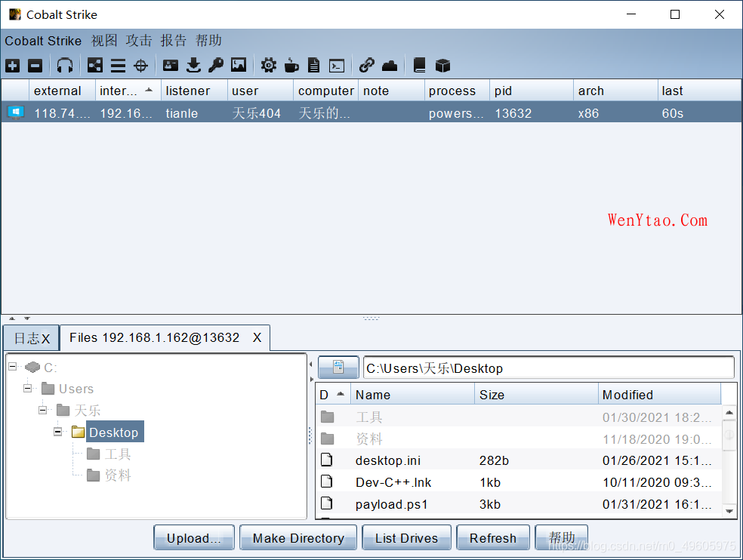The height and width of the screenshot is (560, 743).
Task: Open the 报告 menu
Action: [x=174, y=41]
